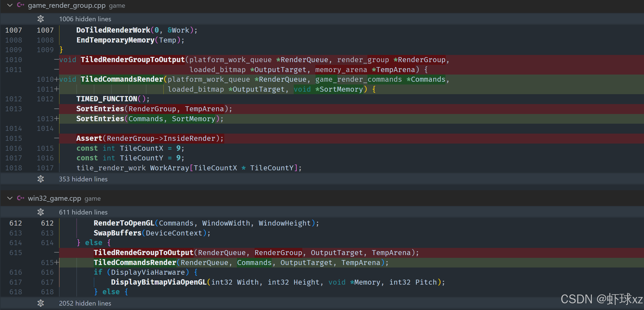644x310 pixels.
Task: Click removed TiledRenderGroupToOutput function name
Action: pyautogui.click(x=132, y=60)
